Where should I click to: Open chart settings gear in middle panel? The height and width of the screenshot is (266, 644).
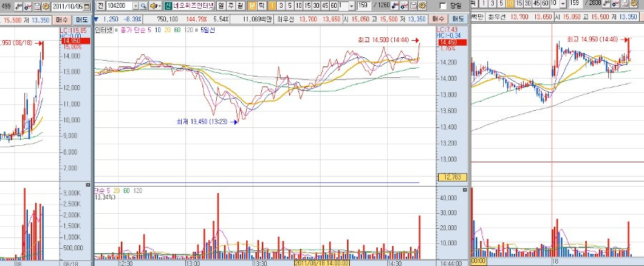pos(421,6)
